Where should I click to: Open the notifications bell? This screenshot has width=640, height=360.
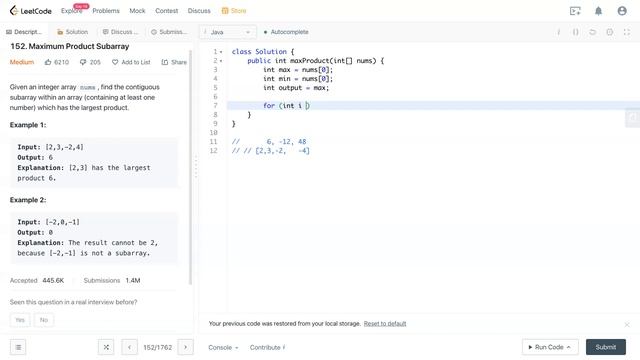click(x=598, y=11)
